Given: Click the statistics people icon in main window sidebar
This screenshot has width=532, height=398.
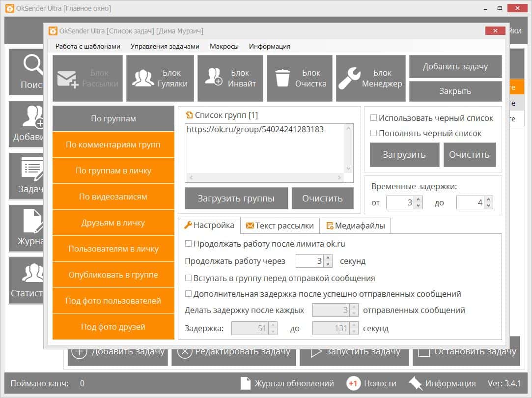Looking at the screenshot, I should coord(33,273).
